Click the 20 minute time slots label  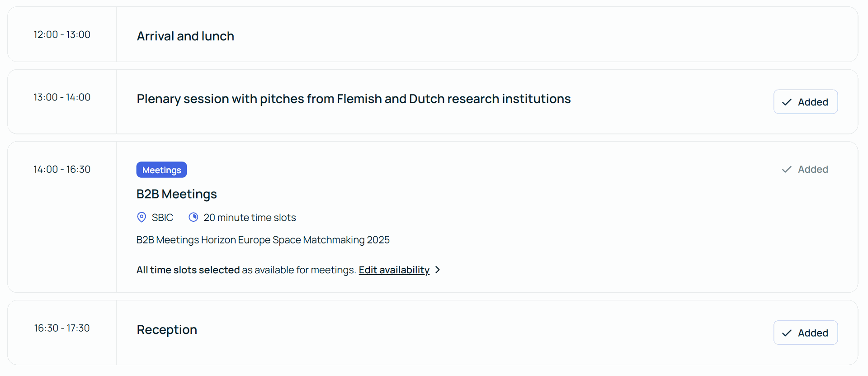pyautogui.click(x=250, y=218)
